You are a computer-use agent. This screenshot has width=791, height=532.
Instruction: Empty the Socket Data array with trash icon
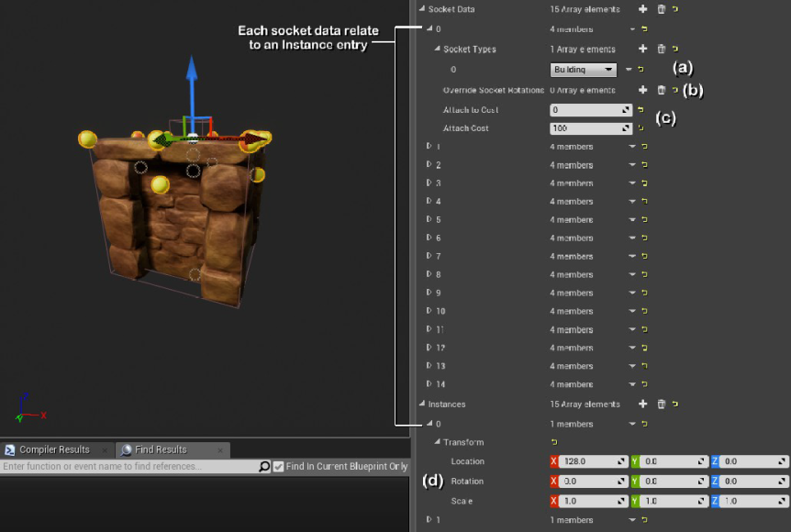(661, 9)
